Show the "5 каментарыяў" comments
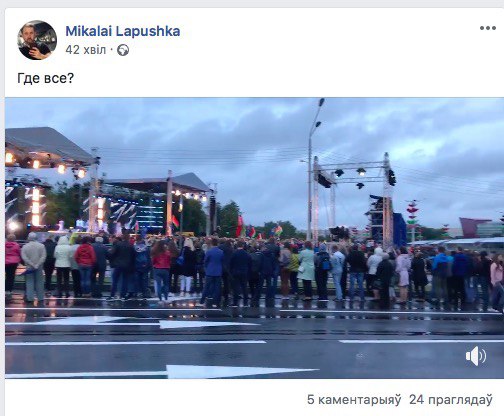The height and width of the screenshot is (416, 504). (x=354, y=399)
